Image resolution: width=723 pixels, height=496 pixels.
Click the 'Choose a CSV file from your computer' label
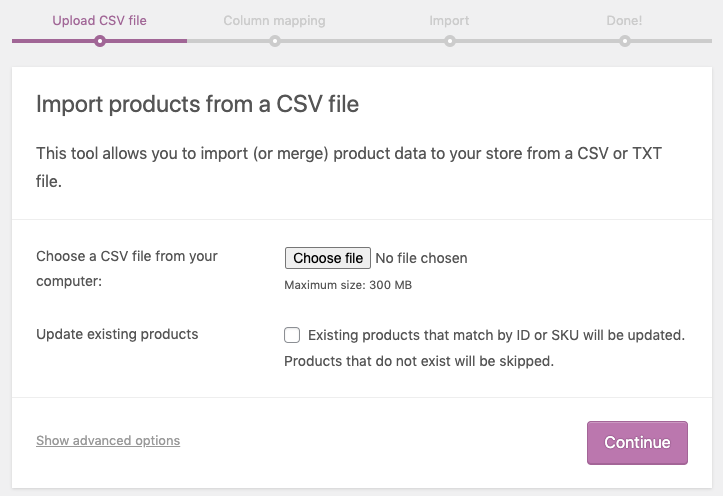127,268
